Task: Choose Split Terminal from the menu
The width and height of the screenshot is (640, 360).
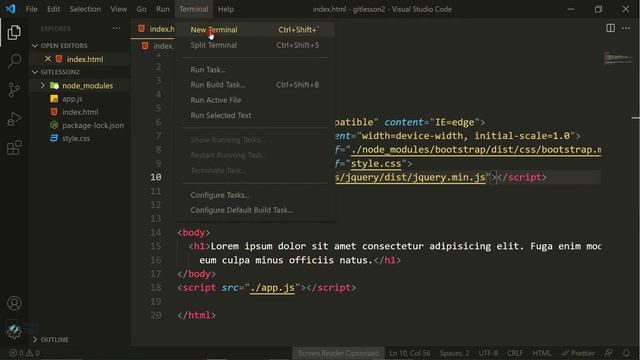Action: (255, 45)
